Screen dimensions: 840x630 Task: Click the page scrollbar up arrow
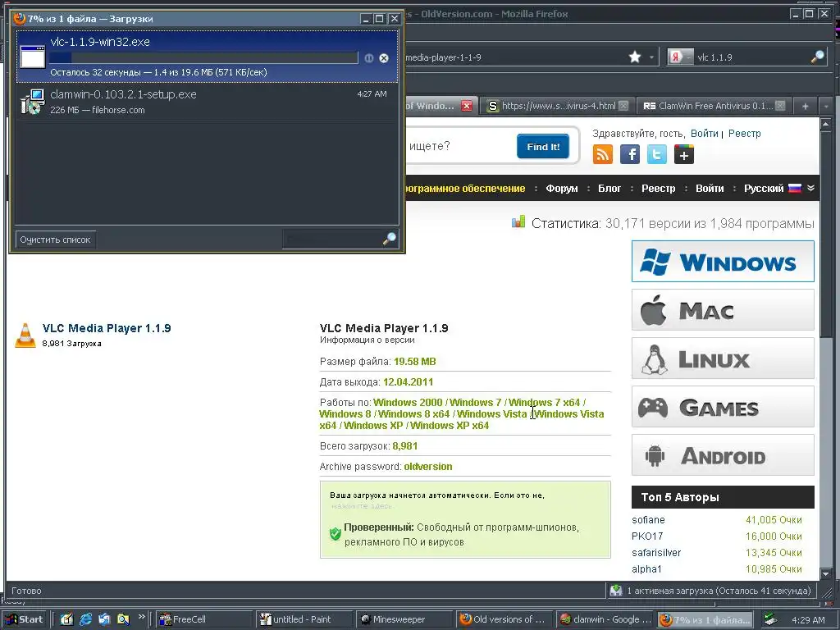[825, 125]
